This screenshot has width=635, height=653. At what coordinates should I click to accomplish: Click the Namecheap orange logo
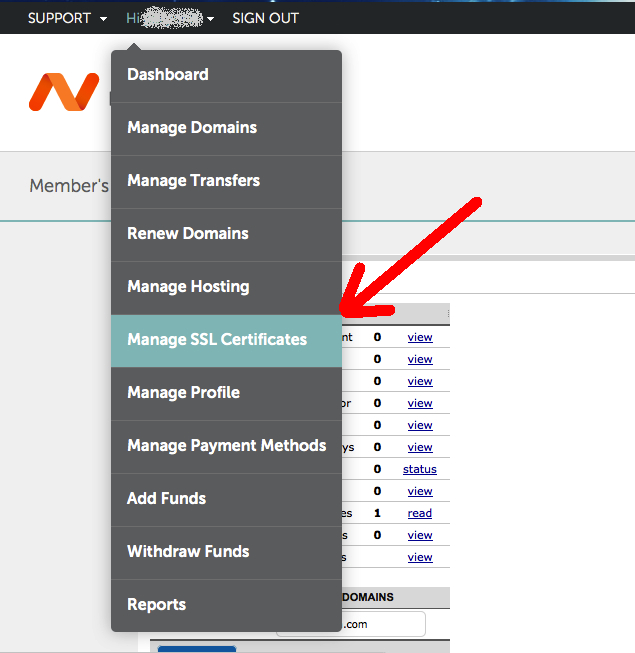64,92
